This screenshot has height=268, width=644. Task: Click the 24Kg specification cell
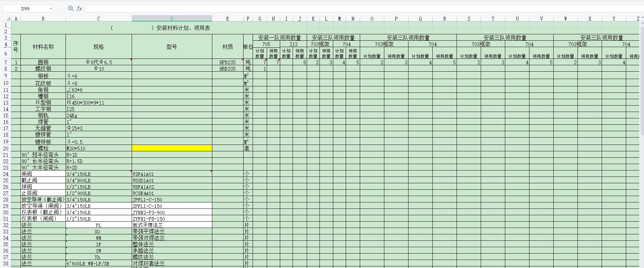[99, 115]
